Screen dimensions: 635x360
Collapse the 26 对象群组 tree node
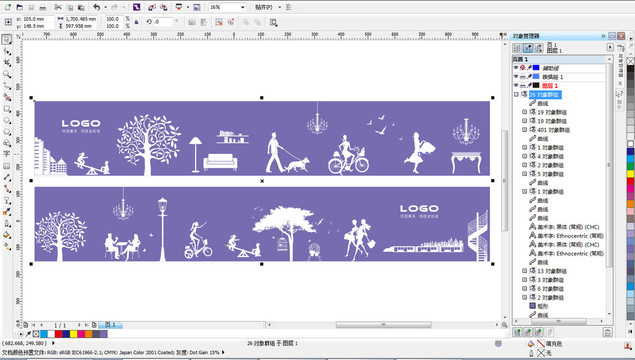tap(516, 94)
